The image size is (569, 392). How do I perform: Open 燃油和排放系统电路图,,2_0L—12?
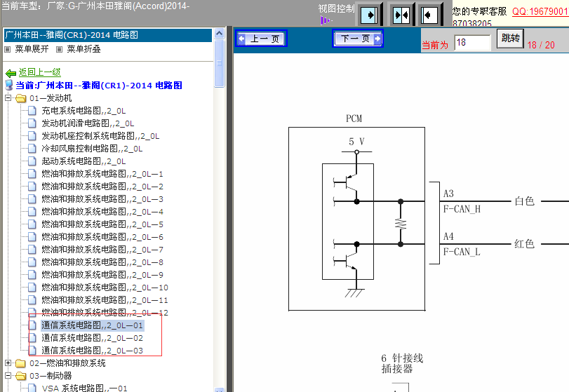(105, 313)
